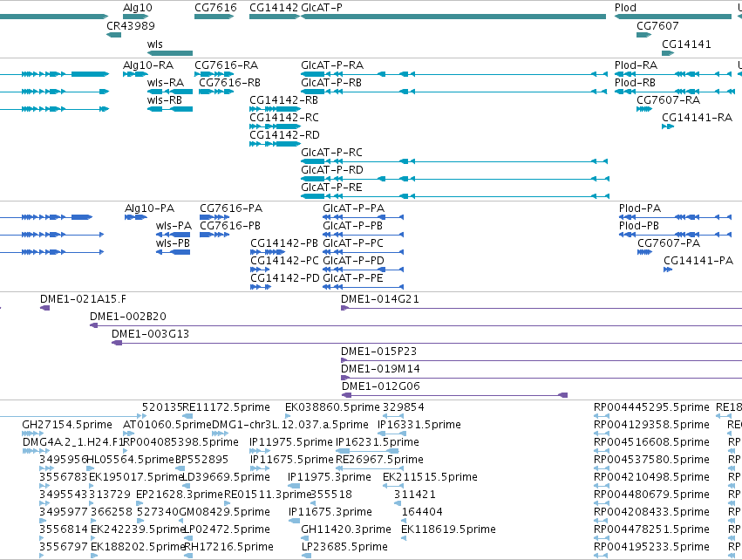This screenshot has width=742, height=560.
Task: Open EST LP23685.5prime label
Action: pos(344,547)
